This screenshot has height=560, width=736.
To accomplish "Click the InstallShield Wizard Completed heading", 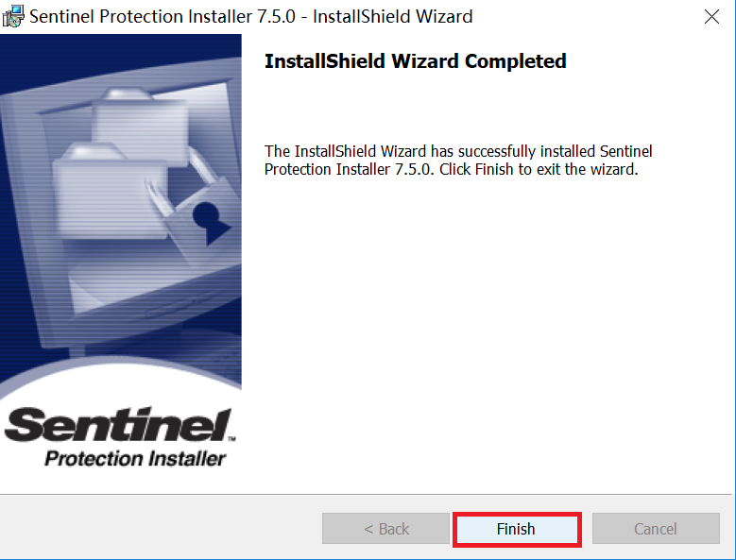I will tap(415, 62).
